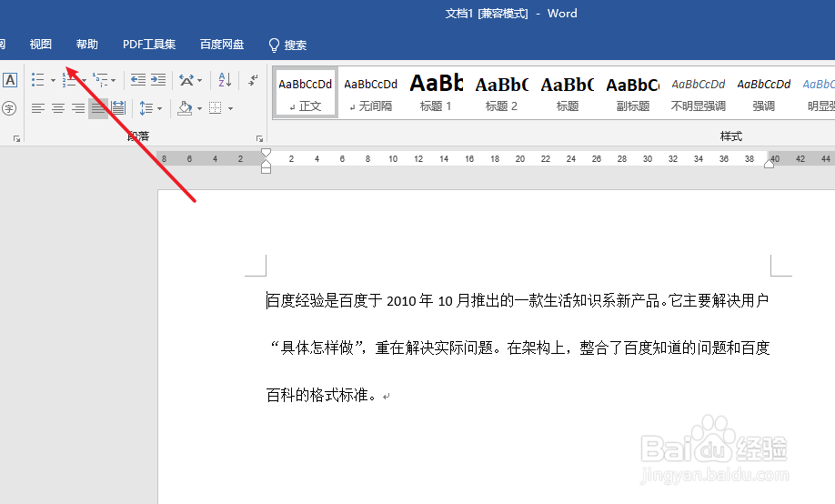Click the lightbulb search icon
Screen dimensions: 835x504
274,45
